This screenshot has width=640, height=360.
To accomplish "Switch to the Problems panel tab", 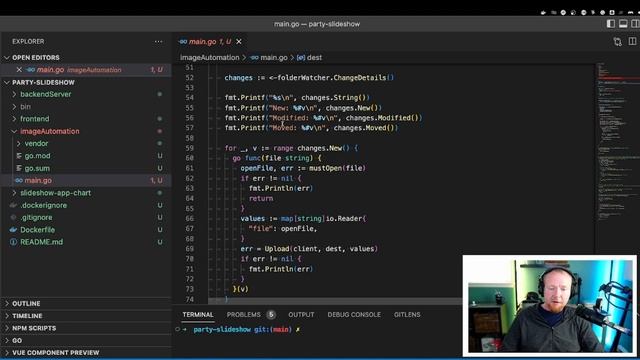I will pos(243,315).
